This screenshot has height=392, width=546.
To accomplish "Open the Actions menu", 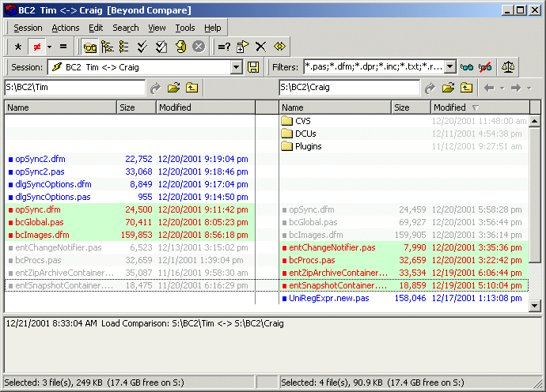I will 66,28.
